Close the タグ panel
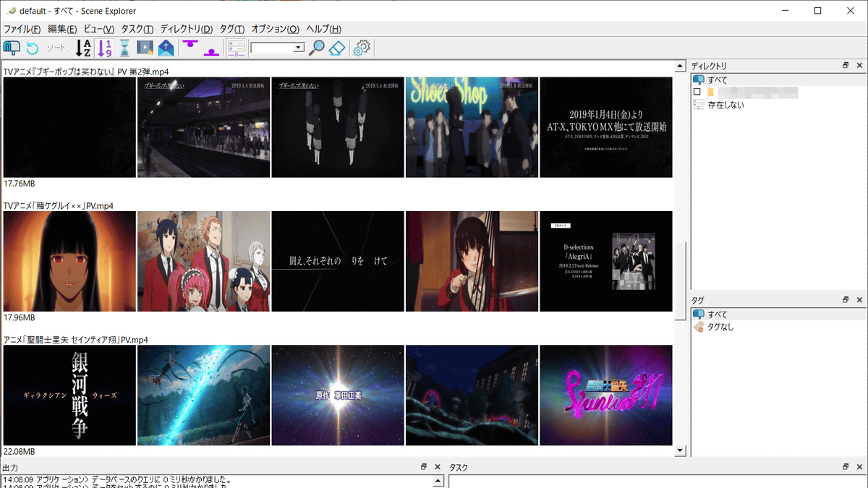This screenshot has width=868, height=488. point(859,299)
